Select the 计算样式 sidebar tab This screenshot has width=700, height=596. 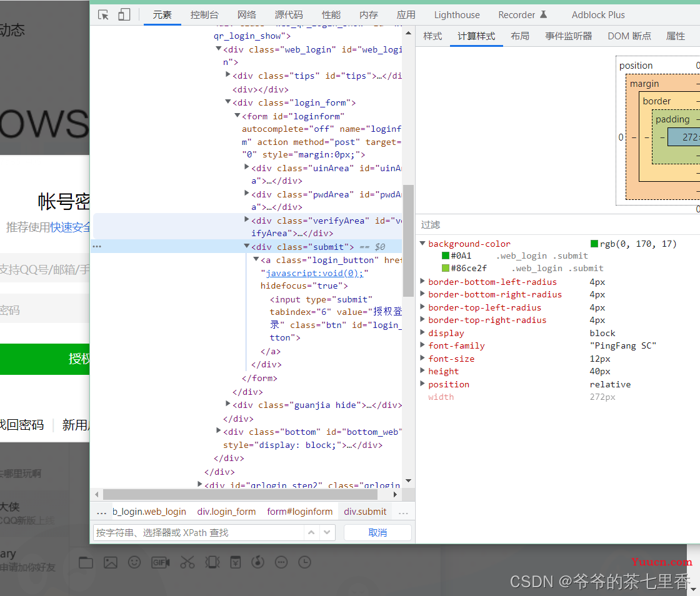tap(476, 36)
